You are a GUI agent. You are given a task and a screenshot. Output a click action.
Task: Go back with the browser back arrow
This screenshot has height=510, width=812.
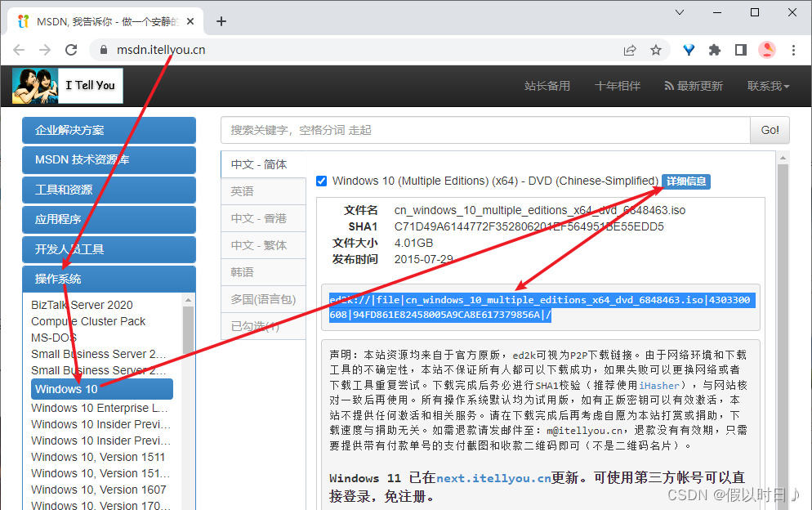pos(19,50)
